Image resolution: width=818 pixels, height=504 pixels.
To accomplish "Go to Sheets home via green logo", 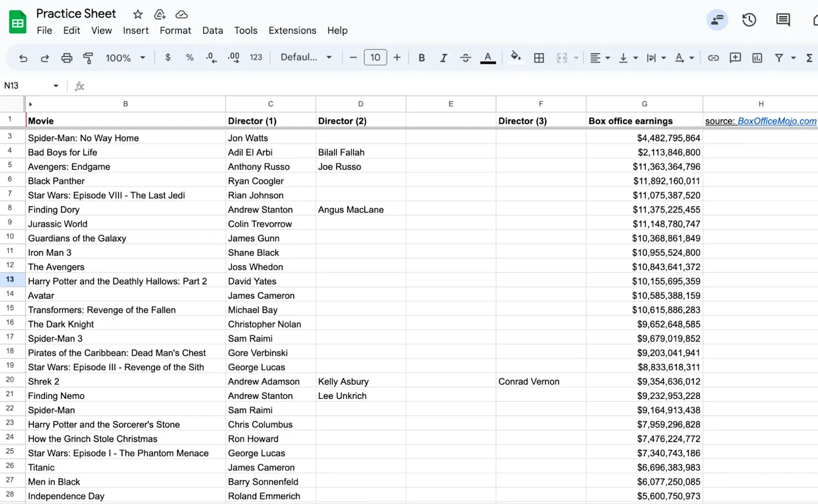I will click(18, 22).
